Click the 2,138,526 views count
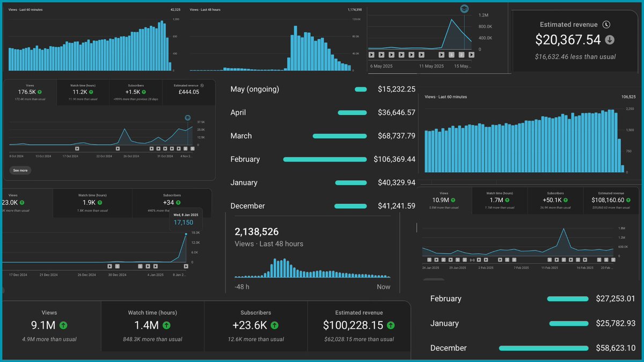The image size is (644, 362). [257, 232]
